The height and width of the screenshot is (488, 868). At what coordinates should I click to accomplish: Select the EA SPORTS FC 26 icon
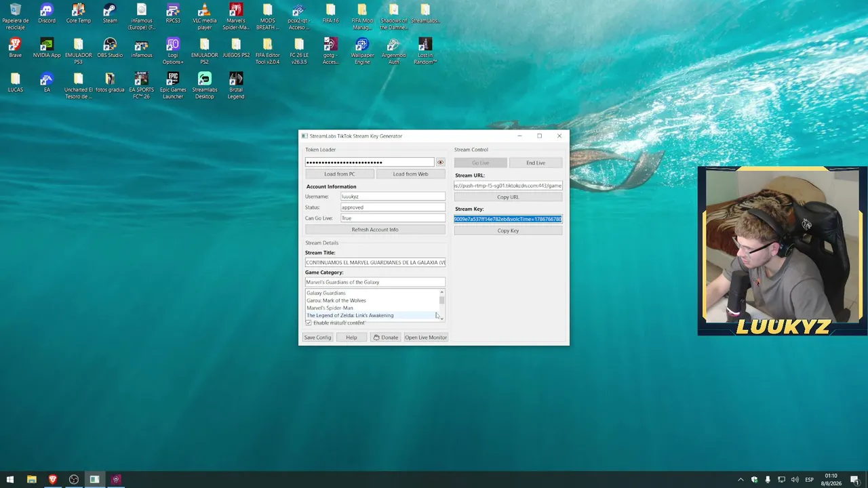click(x=141, y=86)
